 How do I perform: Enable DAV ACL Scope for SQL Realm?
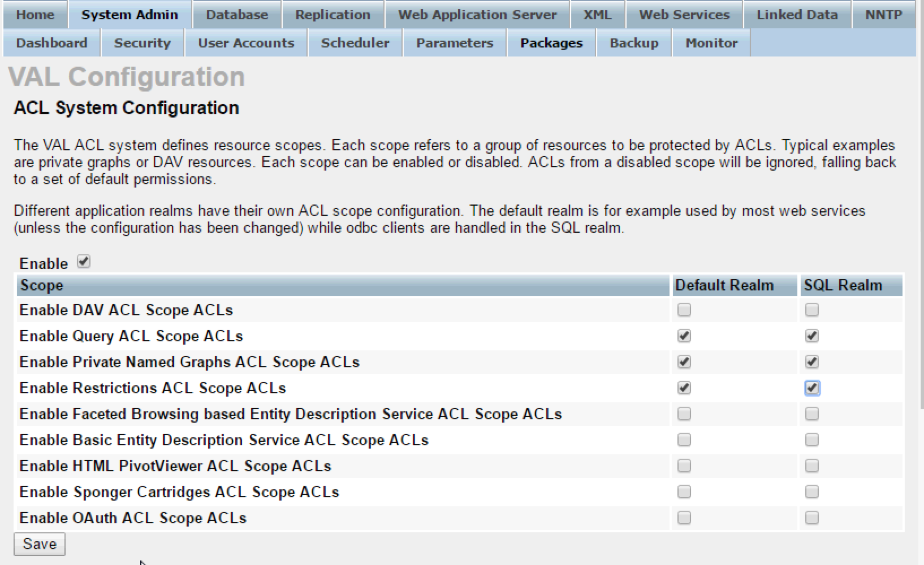[811, 310]
